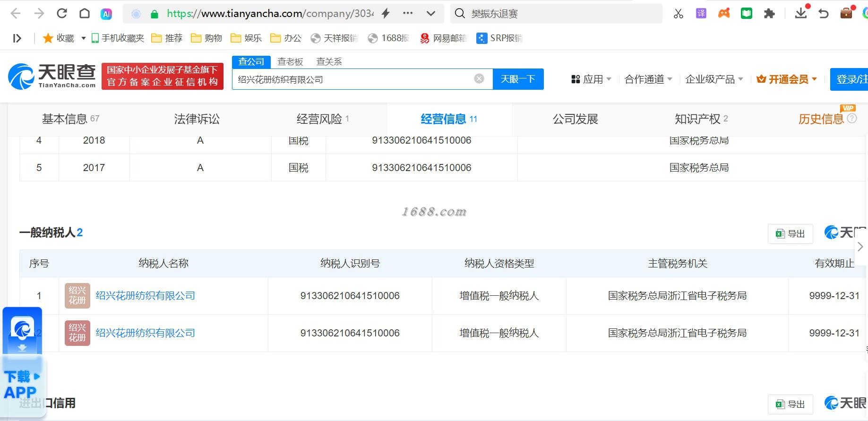Click the 下载APP floating banner
This screenshot has width=868, height=421.
click(x=22, y=385)
